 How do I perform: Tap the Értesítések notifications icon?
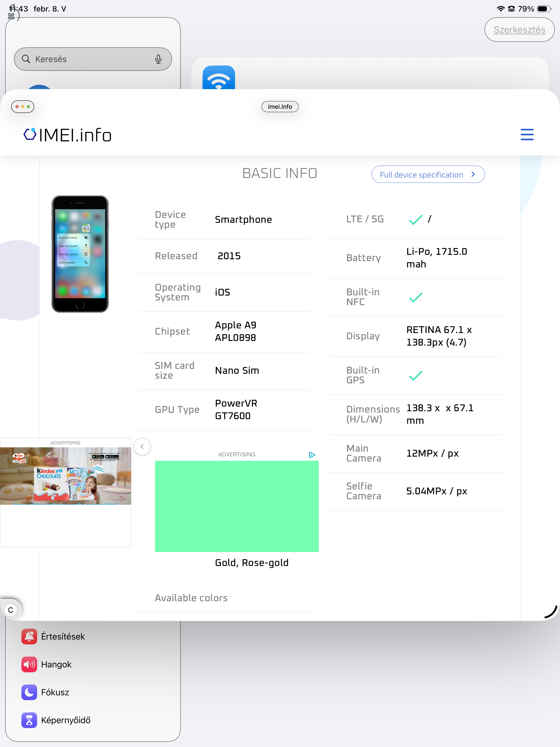tap(29, 636)
